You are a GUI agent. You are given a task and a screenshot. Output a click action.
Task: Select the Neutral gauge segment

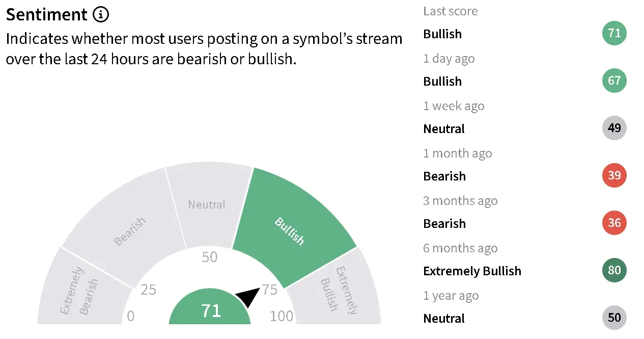coord(206,205)
